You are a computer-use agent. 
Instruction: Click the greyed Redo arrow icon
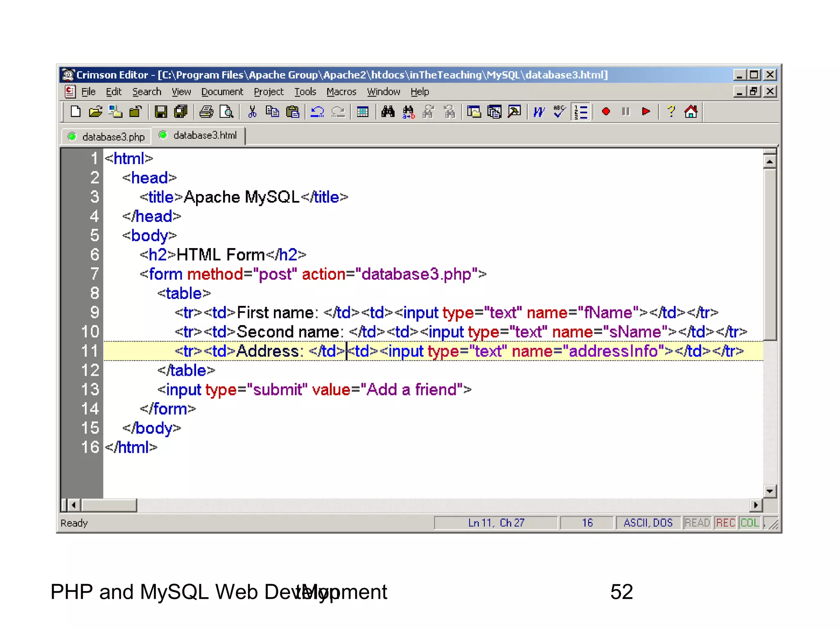pyautogui.click(x=338, y=112)
